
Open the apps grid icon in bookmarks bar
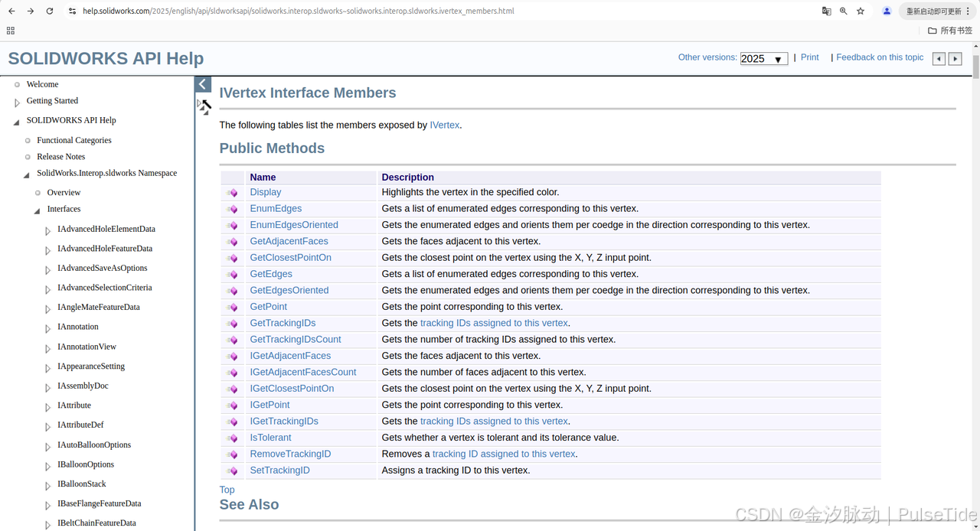click(11, 31)
